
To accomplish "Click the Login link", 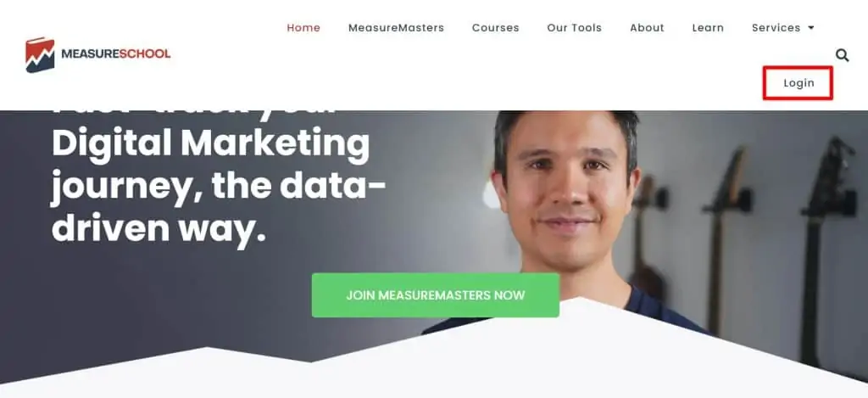I will pos(798,83).
